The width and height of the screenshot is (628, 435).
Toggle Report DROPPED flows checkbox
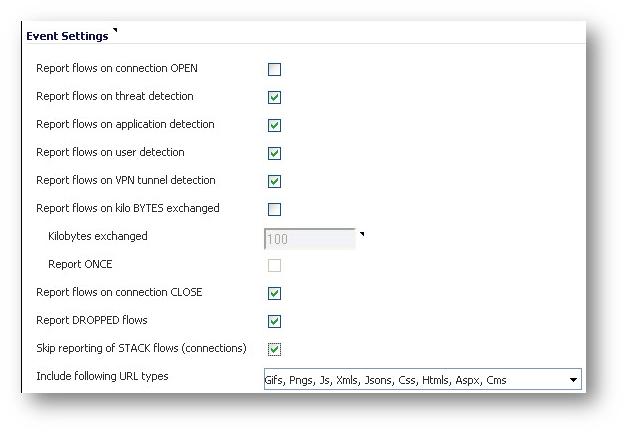274,321
